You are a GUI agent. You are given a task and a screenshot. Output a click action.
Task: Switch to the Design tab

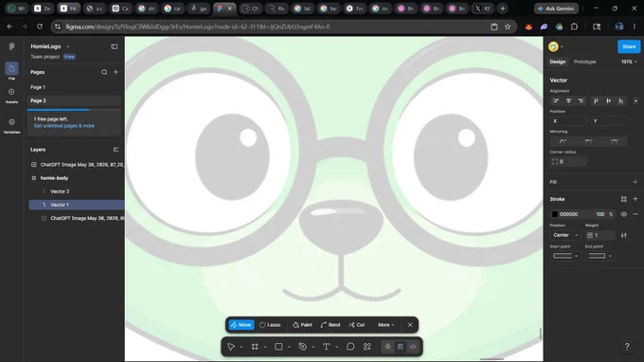pos(557,62)
